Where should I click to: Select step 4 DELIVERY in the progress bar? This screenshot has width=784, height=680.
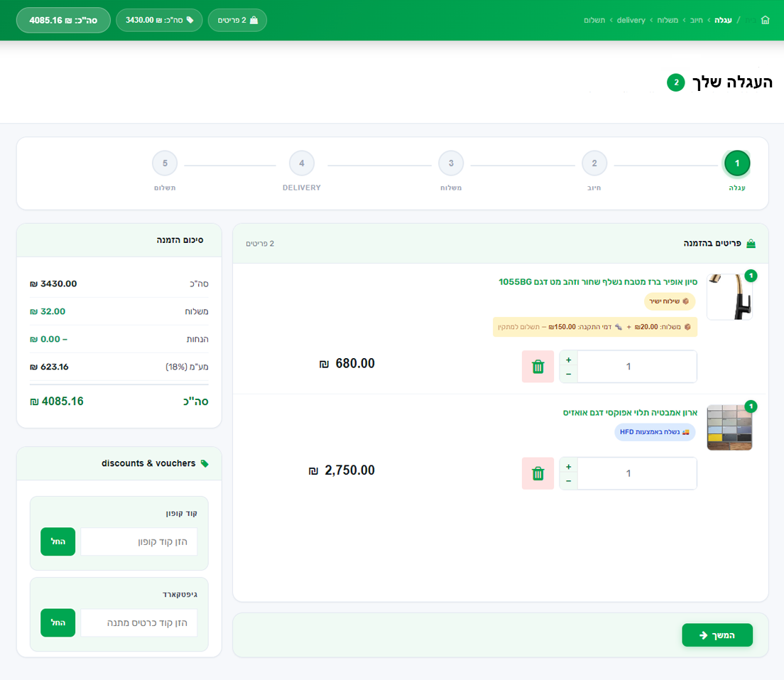point(302,164)
